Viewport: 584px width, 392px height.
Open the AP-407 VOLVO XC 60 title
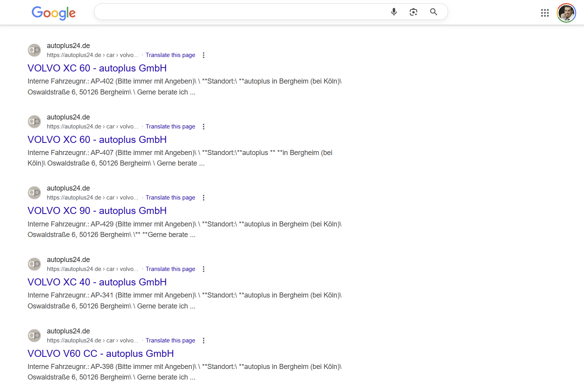97,140
